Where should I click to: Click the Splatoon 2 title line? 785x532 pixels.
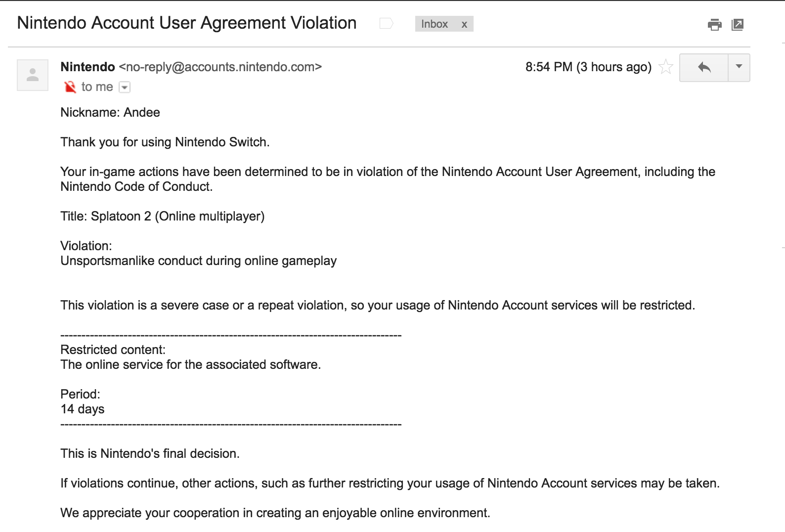point(162,216)
